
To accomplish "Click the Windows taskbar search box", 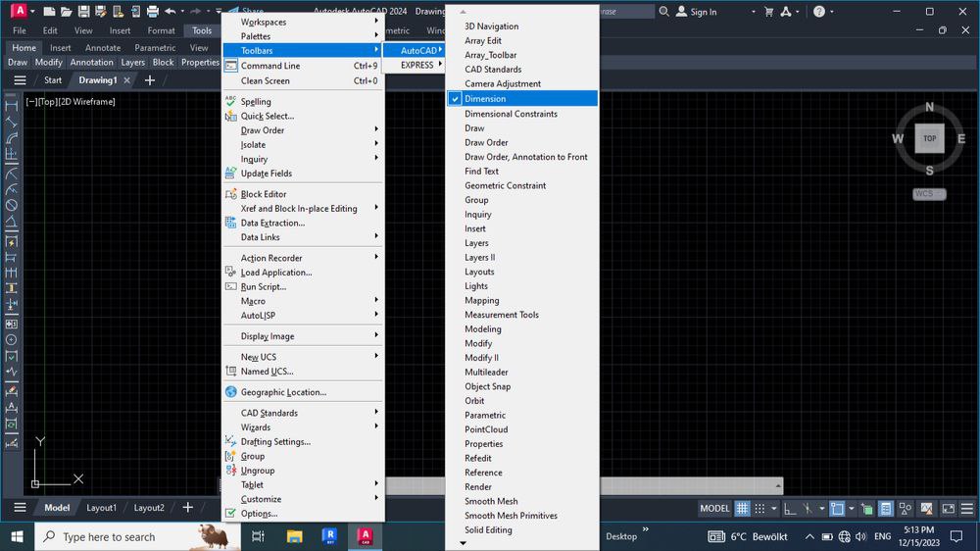I will (137, 536).
